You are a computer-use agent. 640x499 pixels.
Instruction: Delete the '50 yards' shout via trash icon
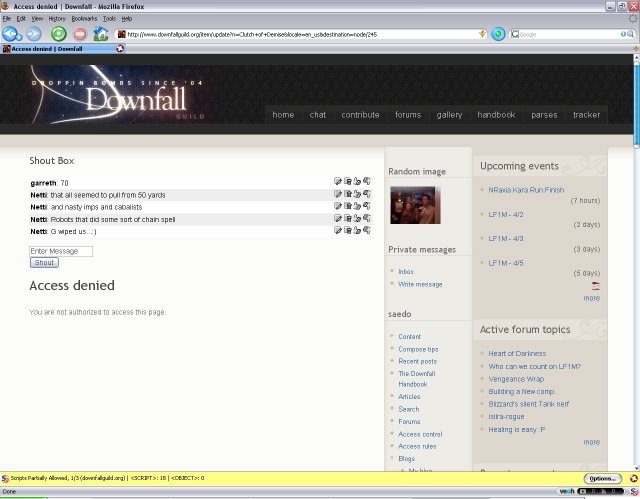pyautogui.click(x=347, y=194)
